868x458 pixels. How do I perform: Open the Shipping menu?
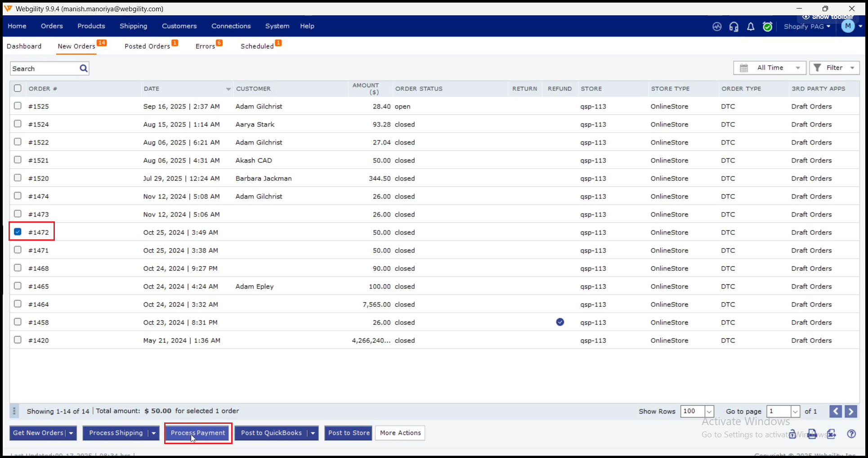click(x=133, y=26)
